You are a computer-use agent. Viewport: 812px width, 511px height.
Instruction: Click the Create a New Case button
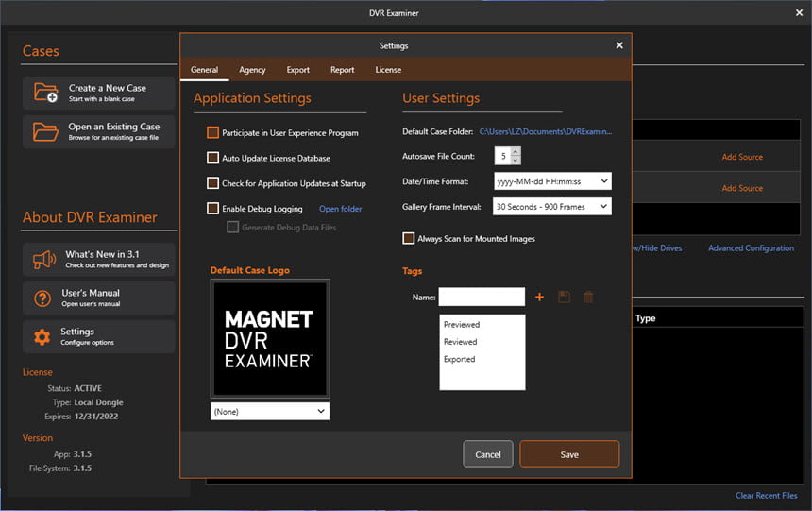click(x=98, y=93)
